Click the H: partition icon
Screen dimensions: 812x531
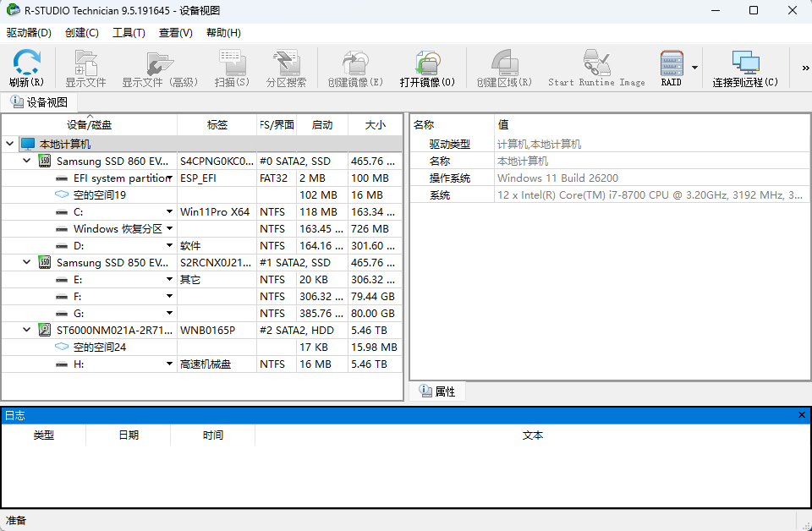[62, 364]
